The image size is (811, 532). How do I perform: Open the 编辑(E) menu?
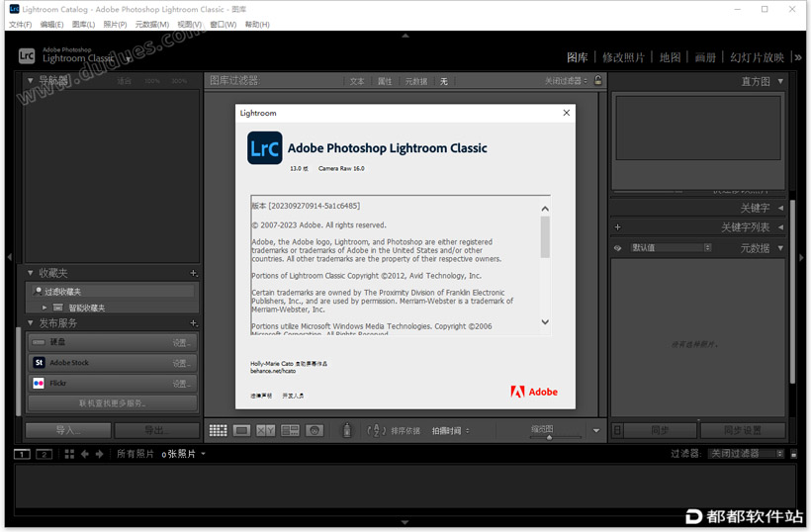pyautogui.click(x=51, y=25)
